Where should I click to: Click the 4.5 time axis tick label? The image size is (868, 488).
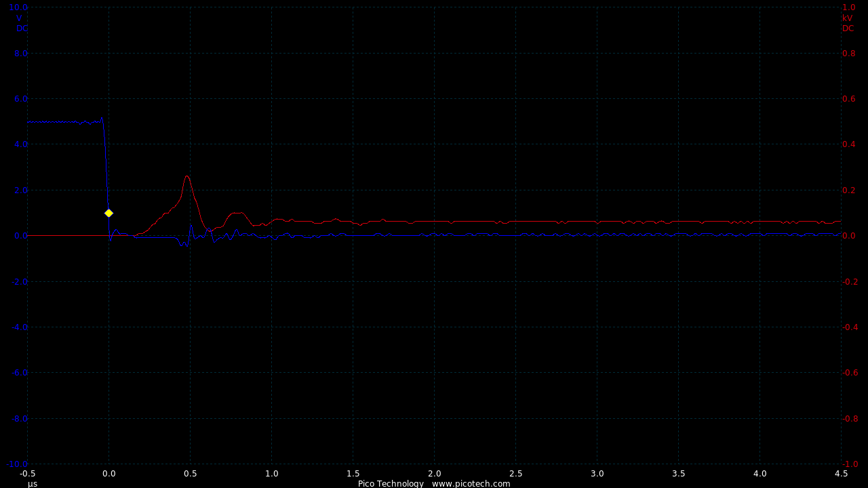[841, 474]
